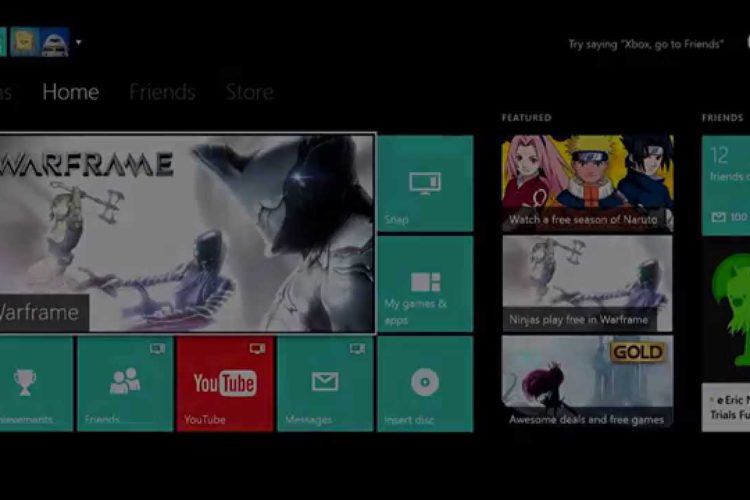Image resolution: width=750 pixels, height=500 pixels.
Task: Switch to the Store tab
Action: [x=249, y=92]
